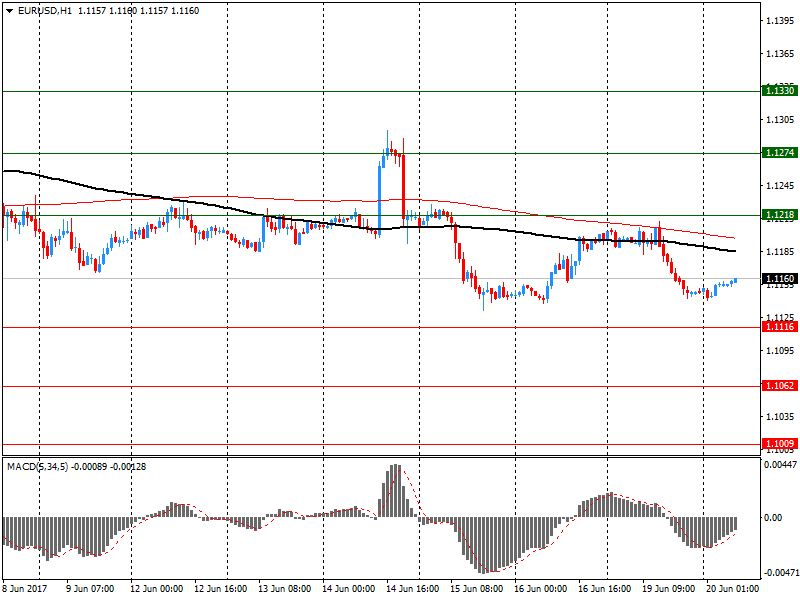Click the 16 Jun 16:00 time axis label
Viewport: 800px width, 600px height.
click(x=605, y=589)
